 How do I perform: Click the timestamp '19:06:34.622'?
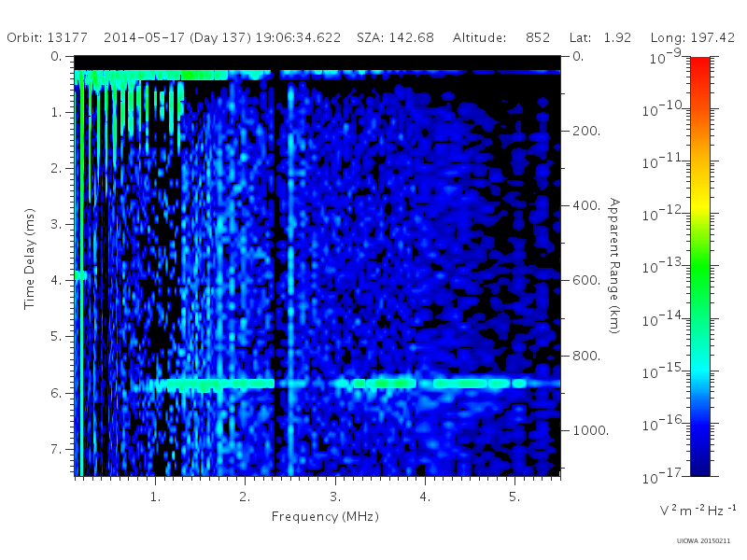[x=298, y=37]
